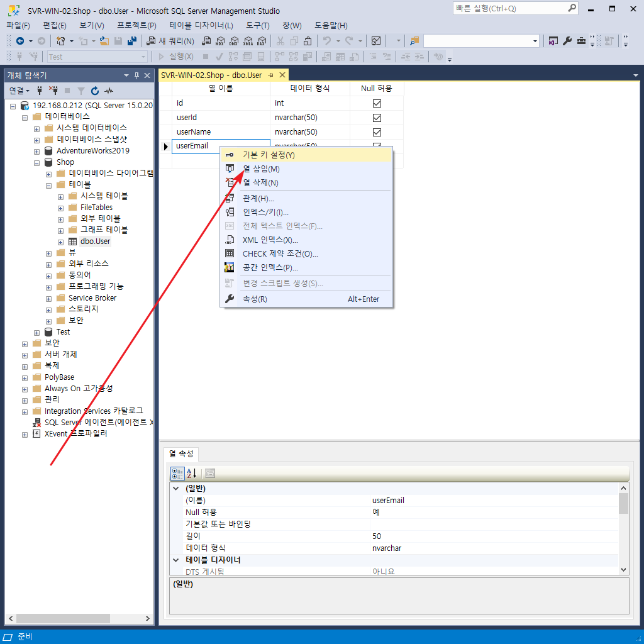Open a Database Engine query icon
This screenshot has height=644, width=644.
(206, 41)
